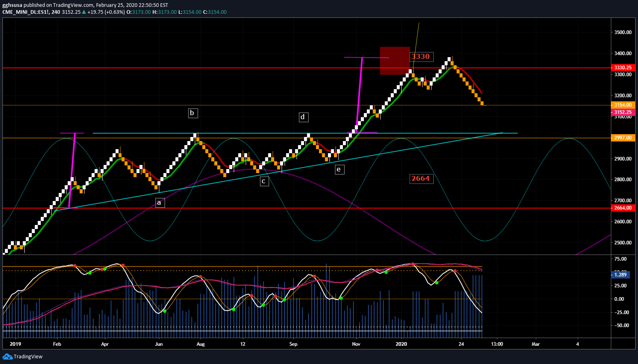This screenshot has width=638, height=364.
Task: Click the 2020 time axis label
Action: (x=401, y=344)
